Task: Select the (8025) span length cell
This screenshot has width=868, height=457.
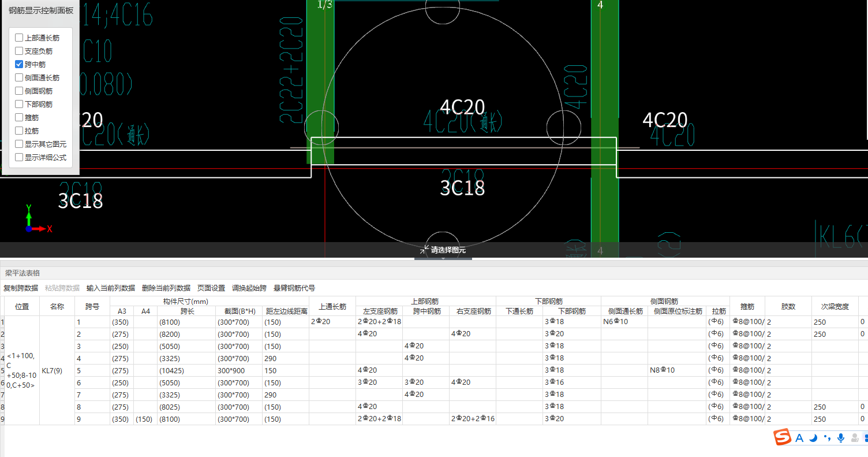Action: (x=187, y=407)
